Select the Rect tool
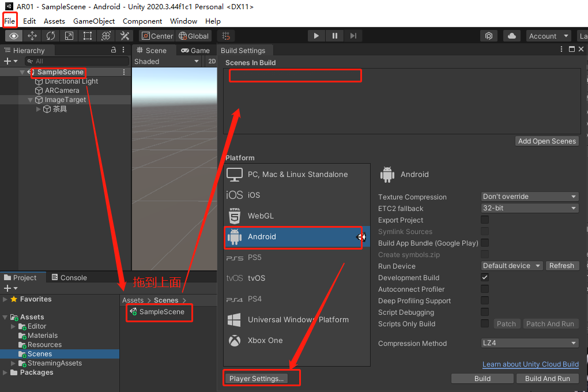Screen dimensions: 588x392 click(x=88, y=36)
